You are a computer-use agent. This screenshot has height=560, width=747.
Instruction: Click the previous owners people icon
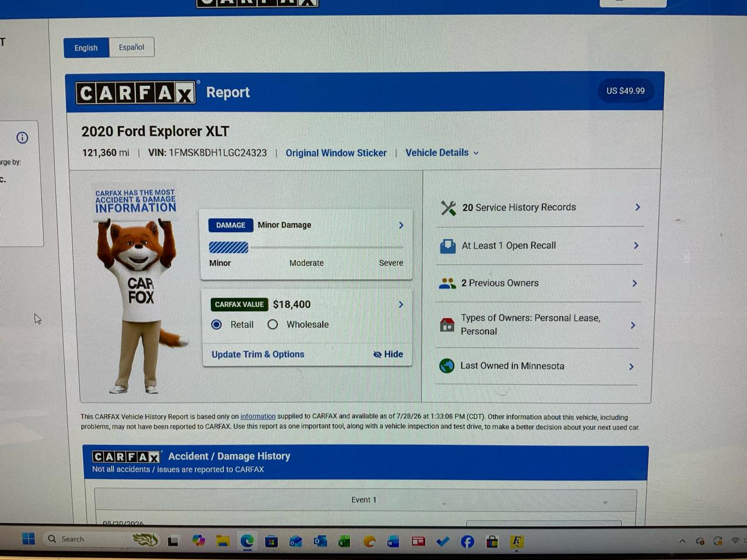tap(447, 283)
